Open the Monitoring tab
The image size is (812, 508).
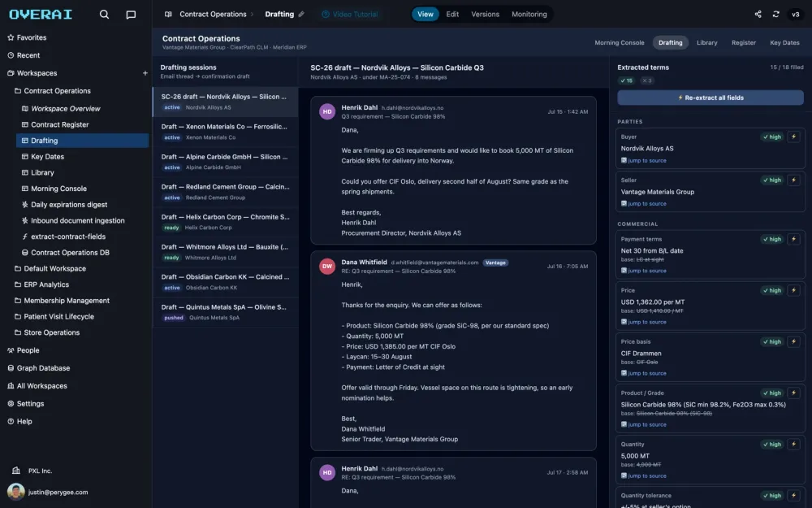coord(529,14)
